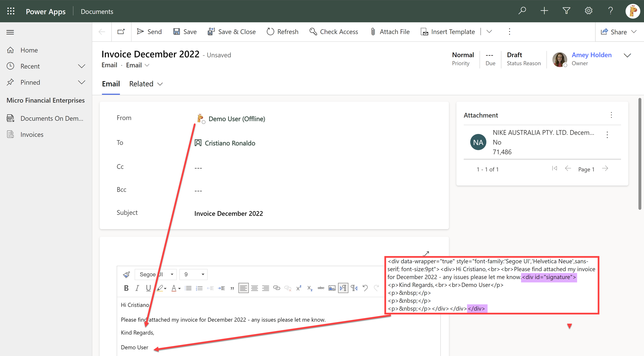Refresh the email record
The width and height of the screenshot is (644, 356).
(x=283, y=31)
